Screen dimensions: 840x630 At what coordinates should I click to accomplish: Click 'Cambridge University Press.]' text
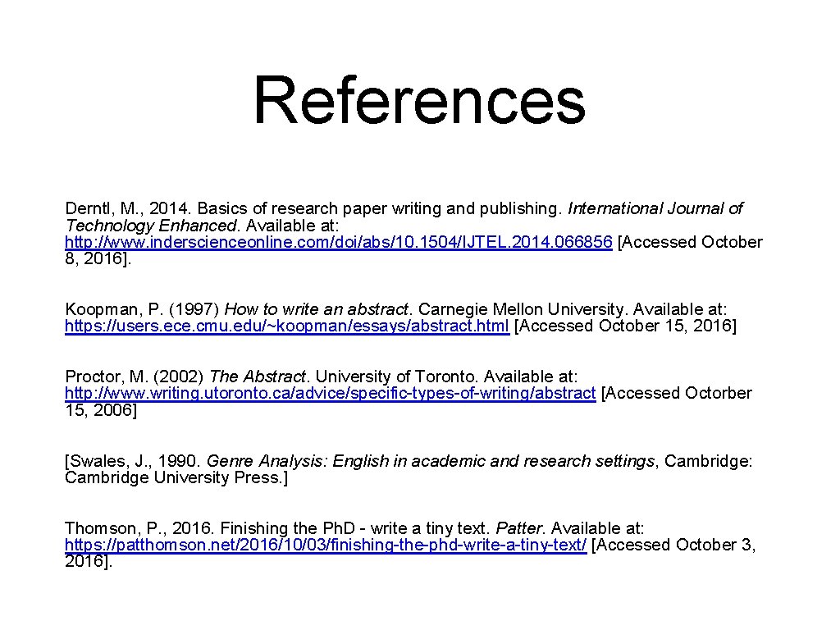pyautogui.click(x=176, y=477)
